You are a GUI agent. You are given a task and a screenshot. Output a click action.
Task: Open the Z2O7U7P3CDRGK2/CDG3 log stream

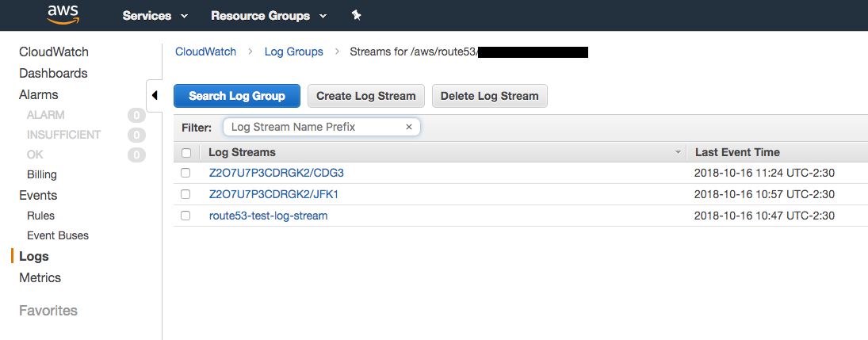click(x=276, y=173)
